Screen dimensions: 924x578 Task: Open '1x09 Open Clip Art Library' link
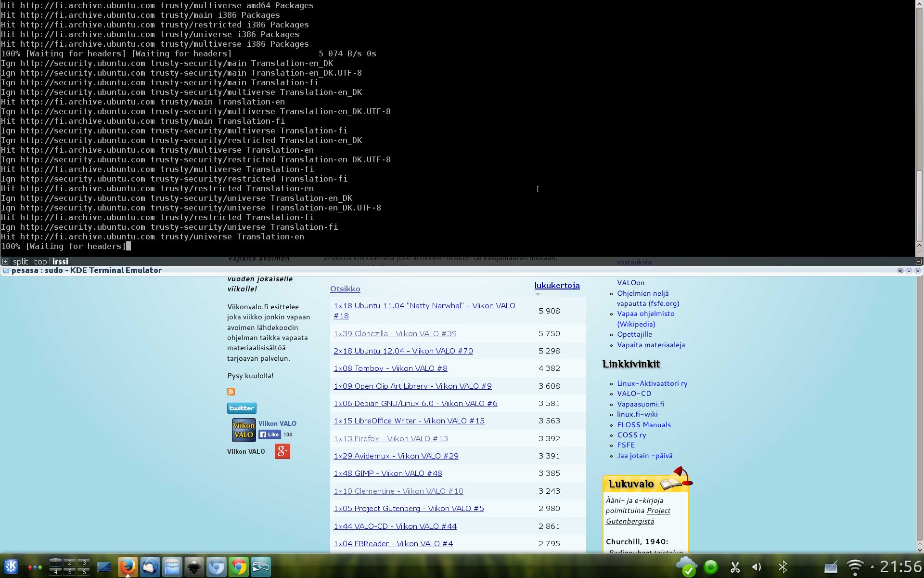(x=412, y=386)
